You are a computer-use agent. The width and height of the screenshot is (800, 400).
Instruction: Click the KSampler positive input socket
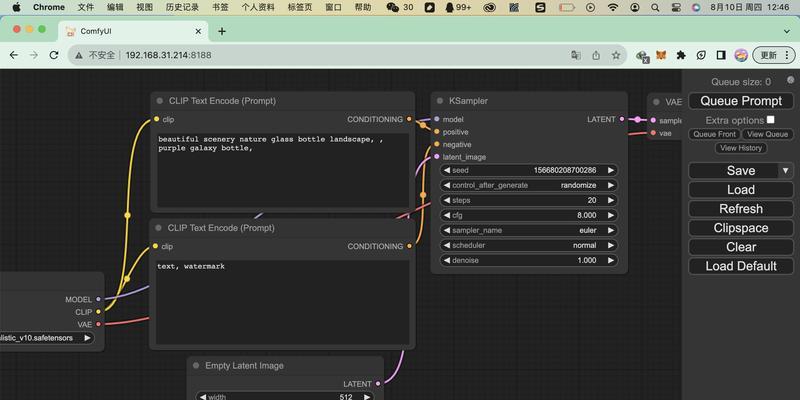pyautogui.click(x=437, y=132)
